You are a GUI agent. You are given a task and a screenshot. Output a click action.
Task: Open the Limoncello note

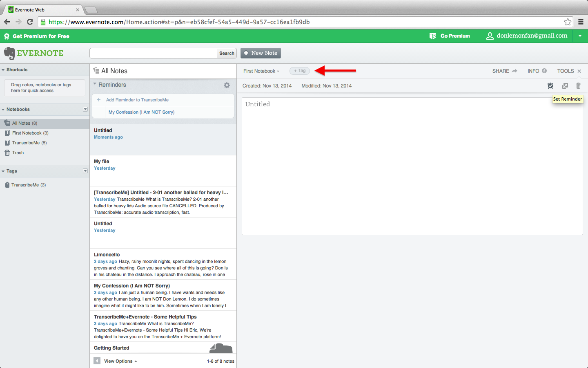tap(163, 264)
